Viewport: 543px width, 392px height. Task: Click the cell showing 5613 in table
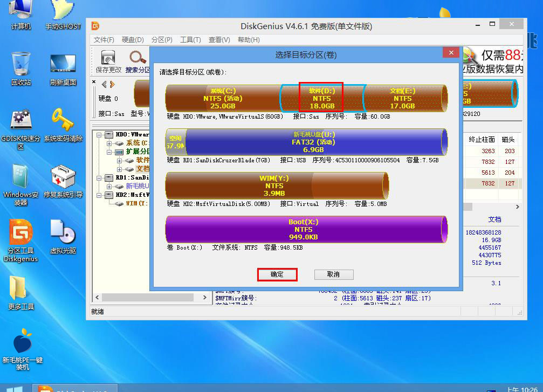tap(488, 173)
